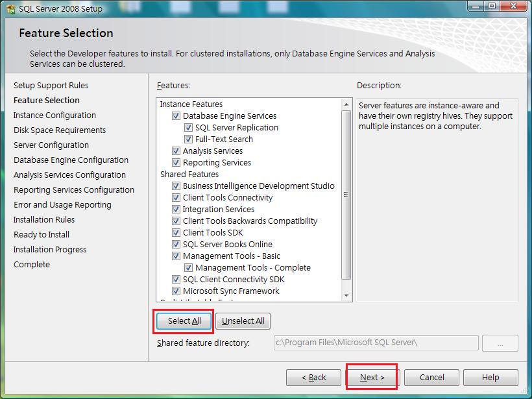Select the Shared Features heading
Screen dimensions: 532x399
[189, 175]
